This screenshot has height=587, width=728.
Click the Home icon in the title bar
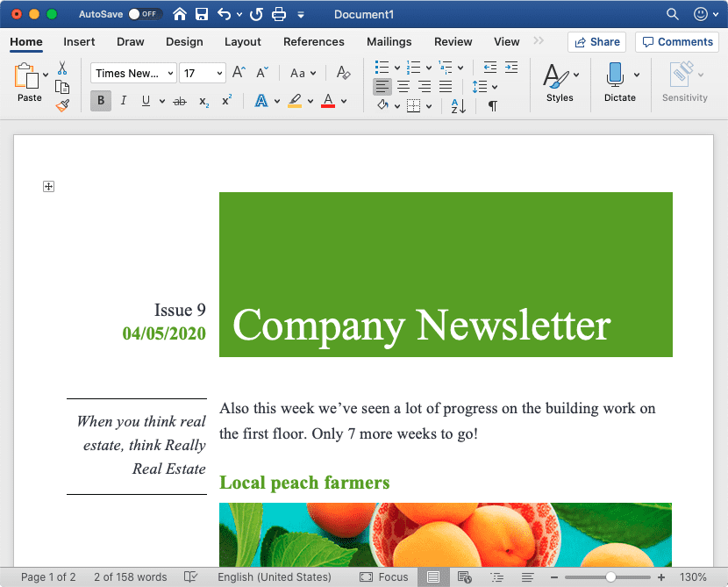tap(180, 14)
